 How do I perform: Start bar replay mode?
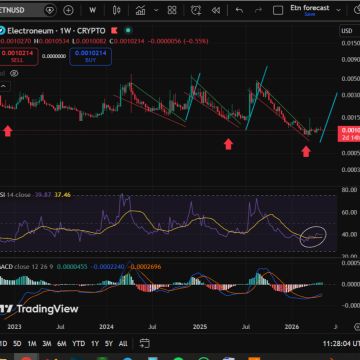click(216, 10)
